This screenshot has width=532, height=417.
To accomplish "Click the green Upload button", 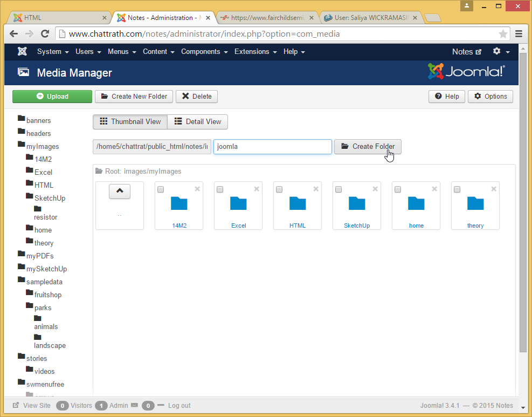I will click(52, 97).
